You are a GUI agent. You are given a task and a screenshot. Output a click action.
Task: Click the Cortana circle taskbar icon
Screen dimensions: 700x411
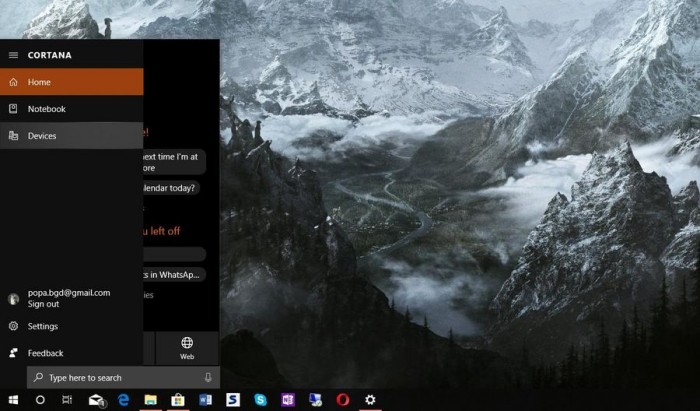point(40,400)
